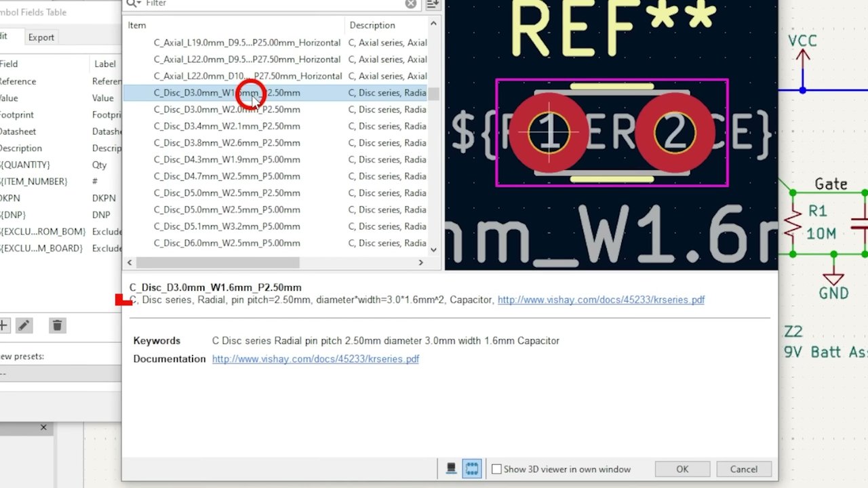868x488 pixels.
Task: Open the vishay krseries.pdf description link
Action: [x=601, y=300]
